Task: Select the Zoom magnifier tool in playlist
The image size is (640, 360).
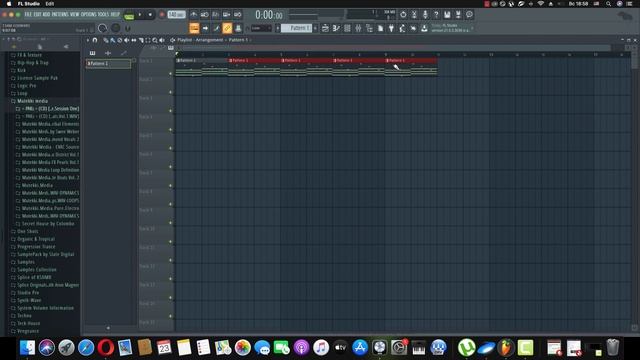Action: (155, 40)
